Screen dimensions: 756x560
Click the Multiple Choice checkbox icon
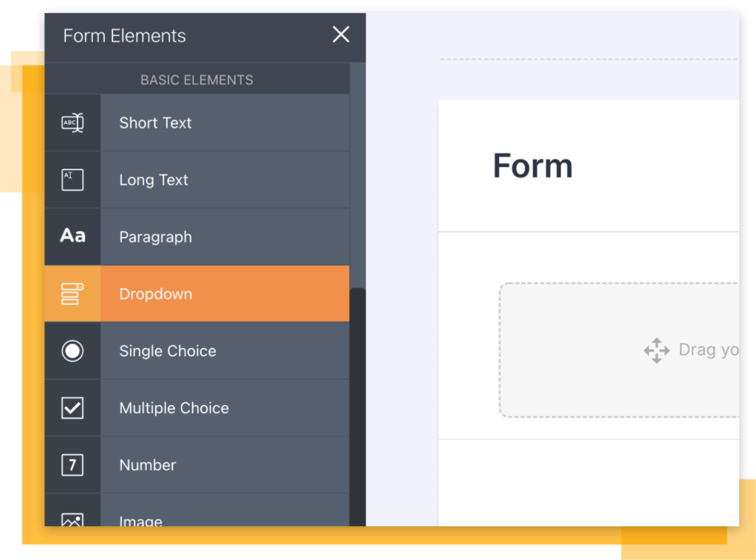pyautogui.click(x=72, y=407)
